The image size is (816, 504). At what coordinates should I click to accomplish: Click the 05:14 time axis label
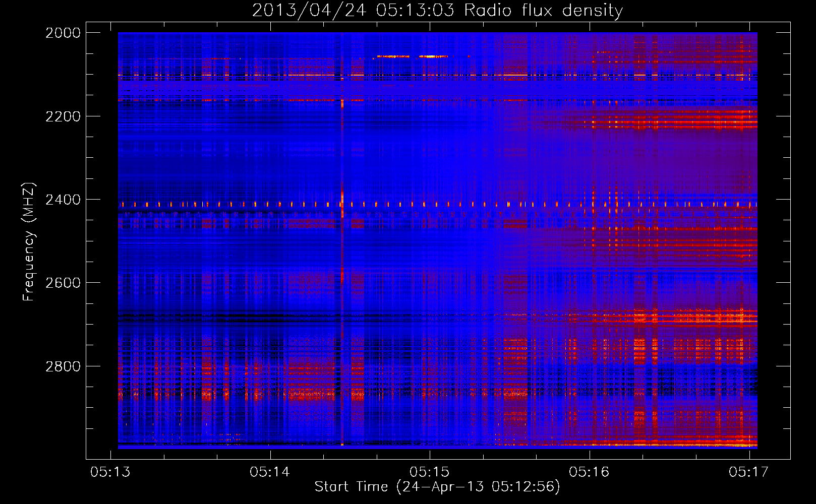(x=270, y=472)
